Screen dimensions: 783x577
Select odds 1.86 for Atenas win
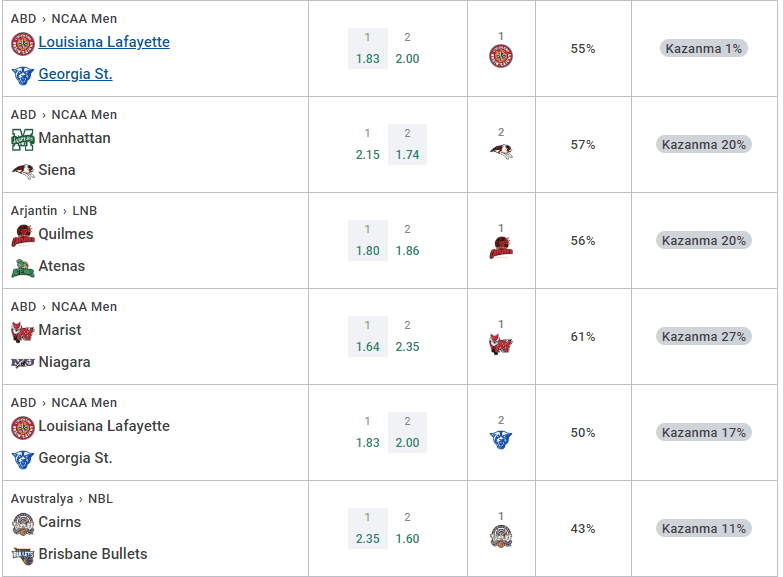407,240
